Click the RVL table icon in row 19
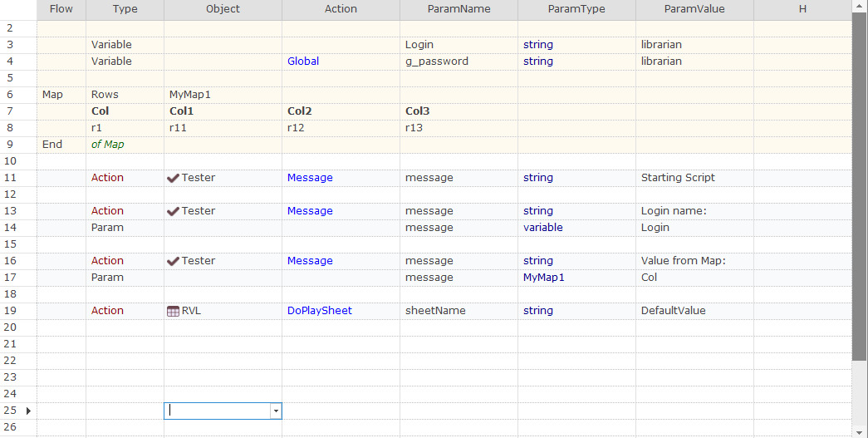The height and width of the screenshot is (438, 868). tap(173, 311)
